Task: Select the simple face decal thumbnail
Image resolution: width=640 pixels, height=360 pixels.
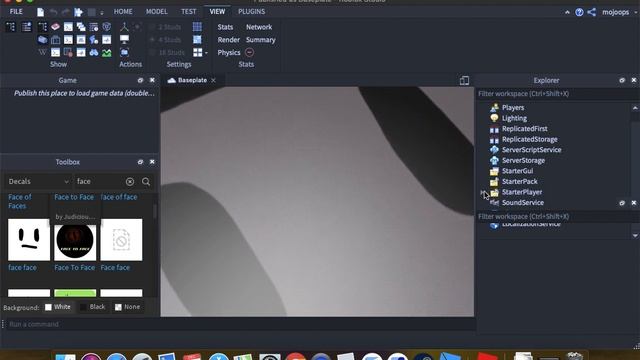Action: [29, 240]
